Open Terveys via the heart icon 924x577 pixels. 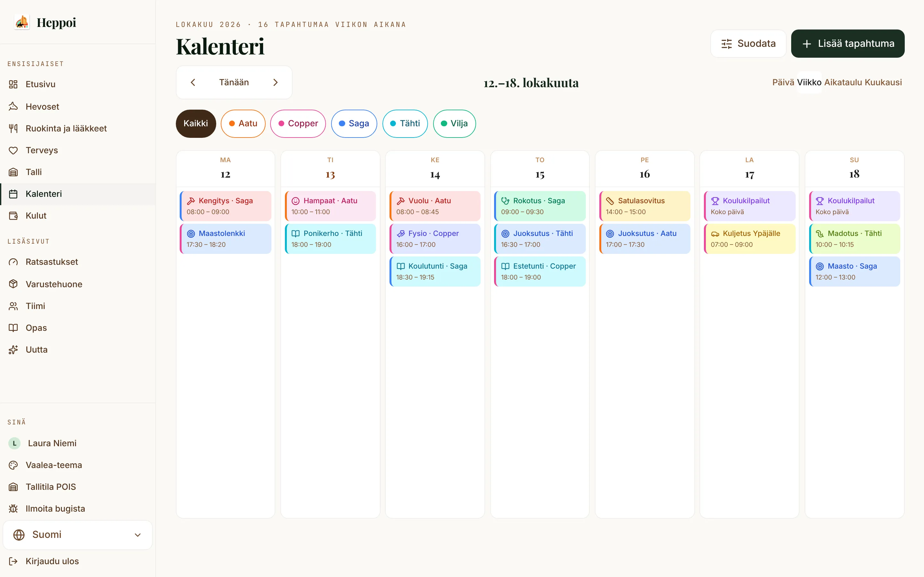coord(13,150)
